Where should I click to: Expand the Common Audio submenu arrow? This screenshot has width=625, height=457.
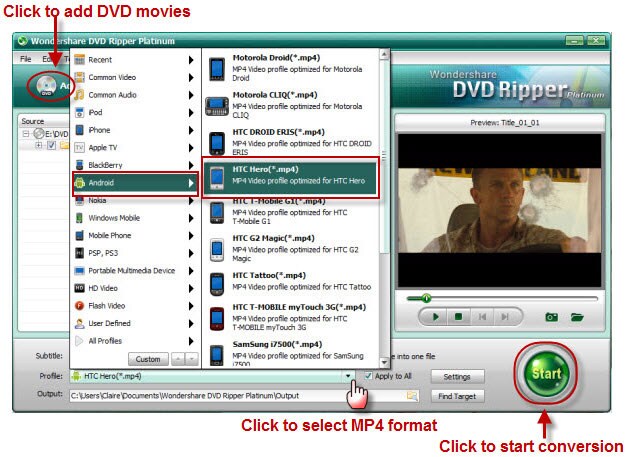(x=191, y=95)
